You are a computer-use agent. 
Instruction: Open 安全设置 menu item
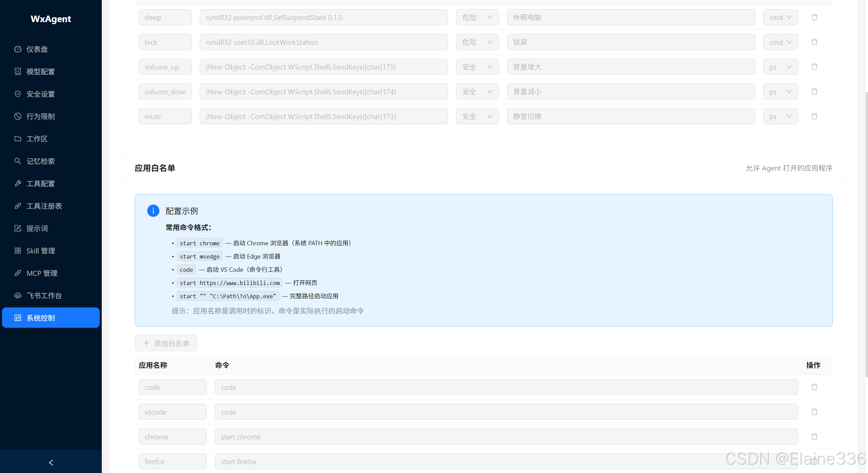click(51, 94)
